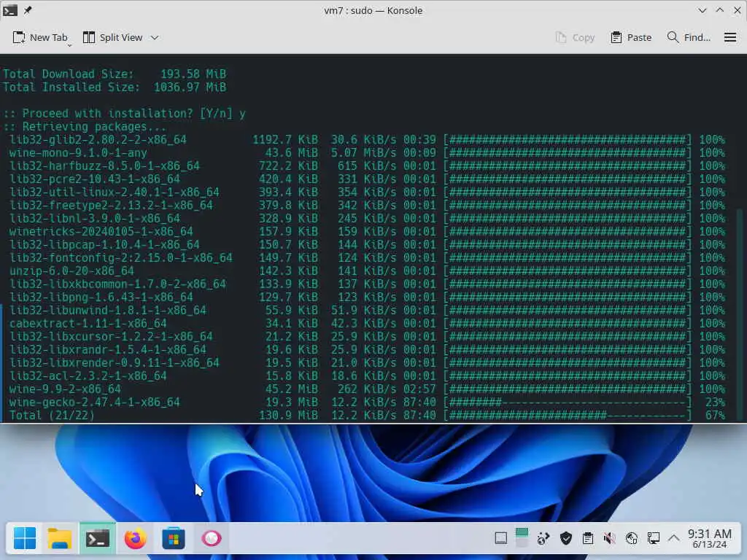Click 'lib32-libxkbcommon-1.7.0-2-x86_64' text
The width and height of the screenshot is (747, 560).
tap(117, 284)
